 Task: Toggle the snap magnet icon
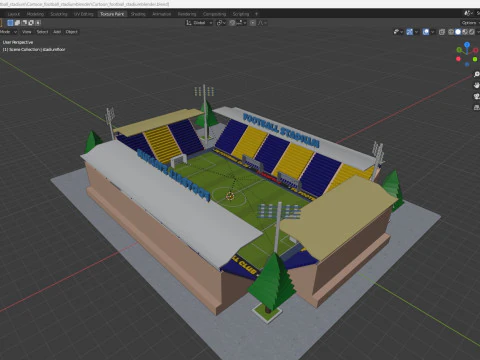(232, 23)
